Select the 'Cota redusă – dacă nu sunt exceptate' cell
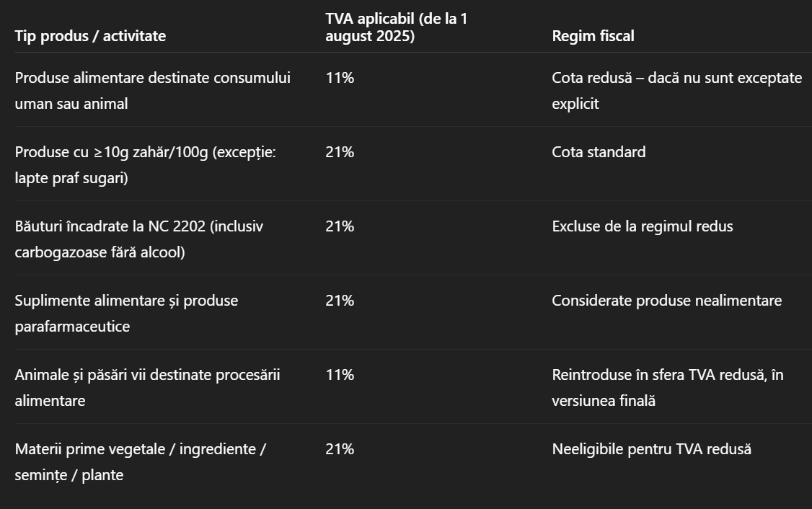Screen dimensions: 812x509 pyautogui.click(x=677, y=91)
